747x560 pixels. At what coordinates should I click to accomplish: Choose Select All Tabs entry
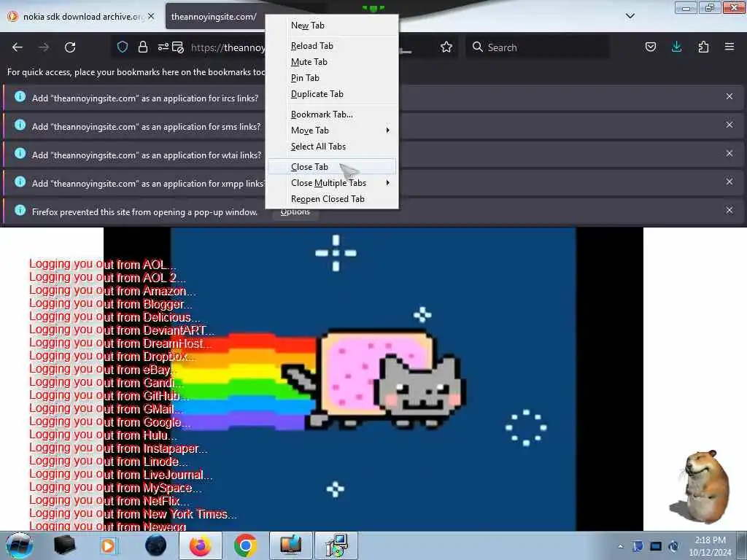coord(332,147)
